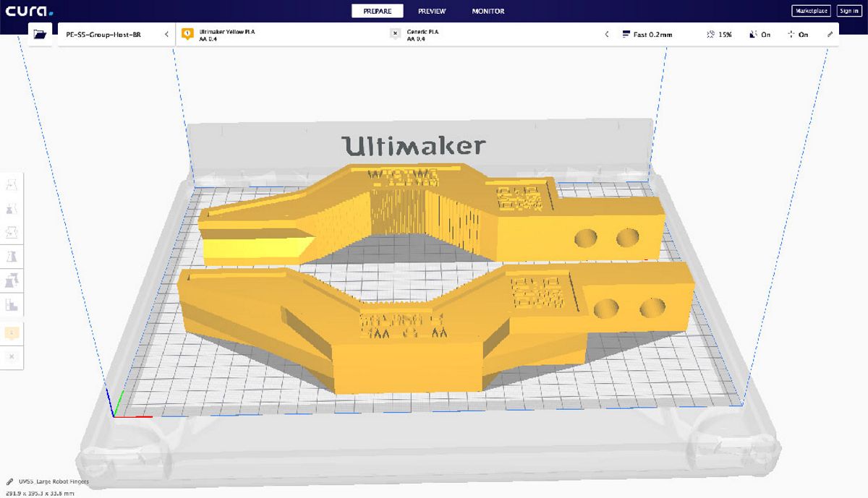
Task: Click the Sign in button
Action: click(848, 11)
